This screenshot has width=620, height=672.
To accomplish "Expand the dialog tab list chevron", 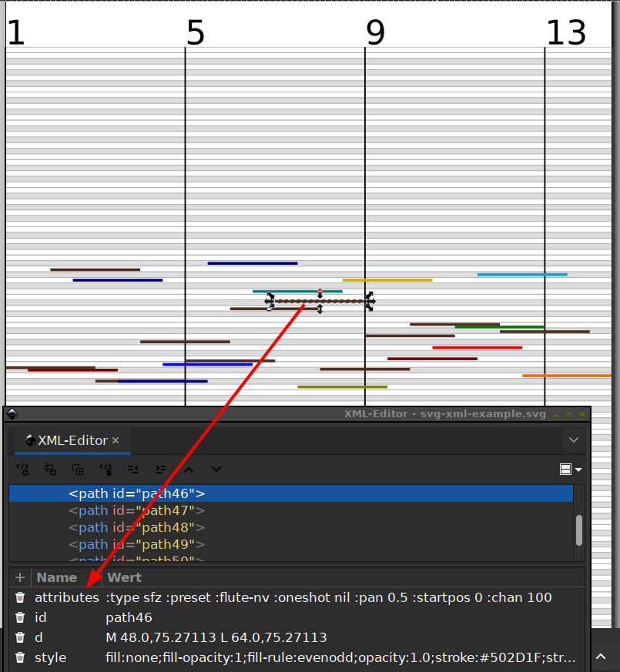I will tap(574, 440).
